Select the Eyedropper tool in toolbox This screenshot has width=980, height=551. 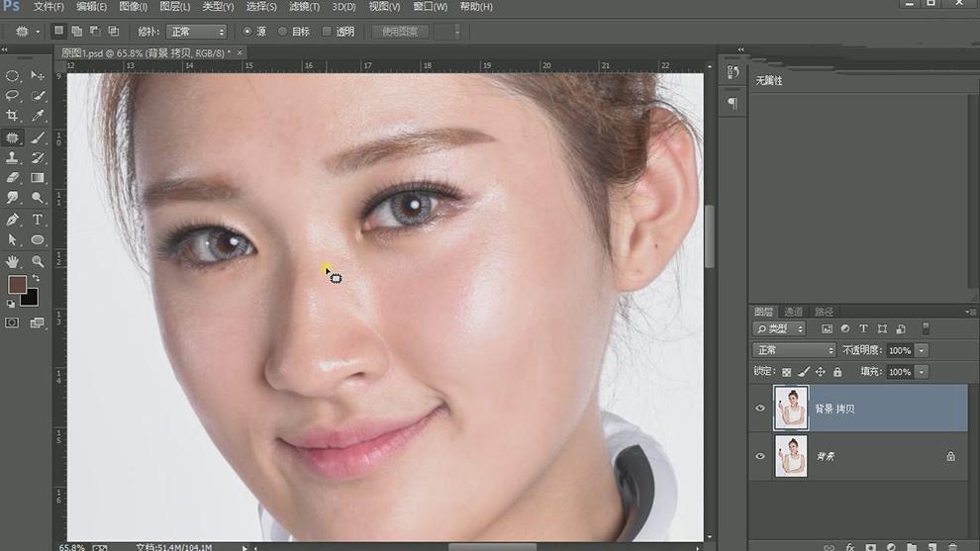(x=38, y=117)
